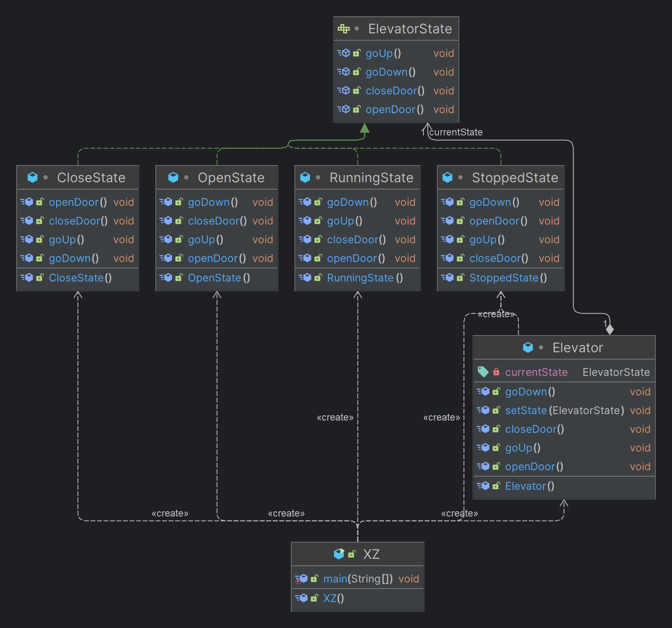
Task: Select the CloseState node title
Action: pos(91,177)
